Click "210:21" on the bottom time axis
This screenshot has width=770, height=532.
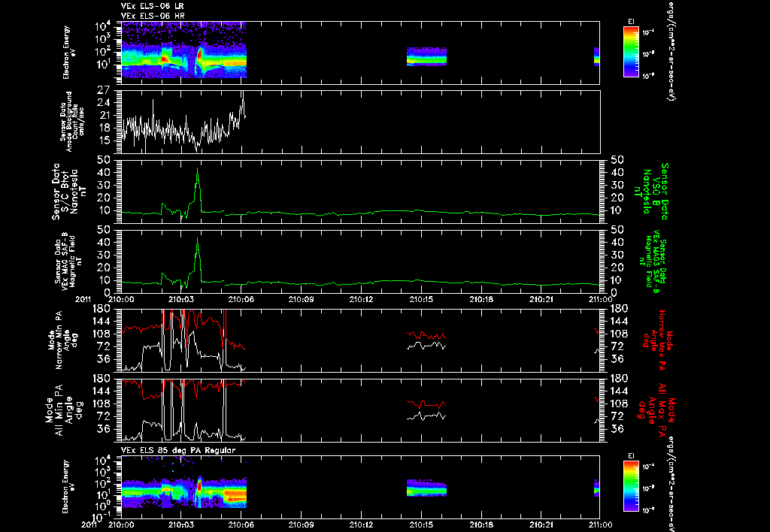541,524
